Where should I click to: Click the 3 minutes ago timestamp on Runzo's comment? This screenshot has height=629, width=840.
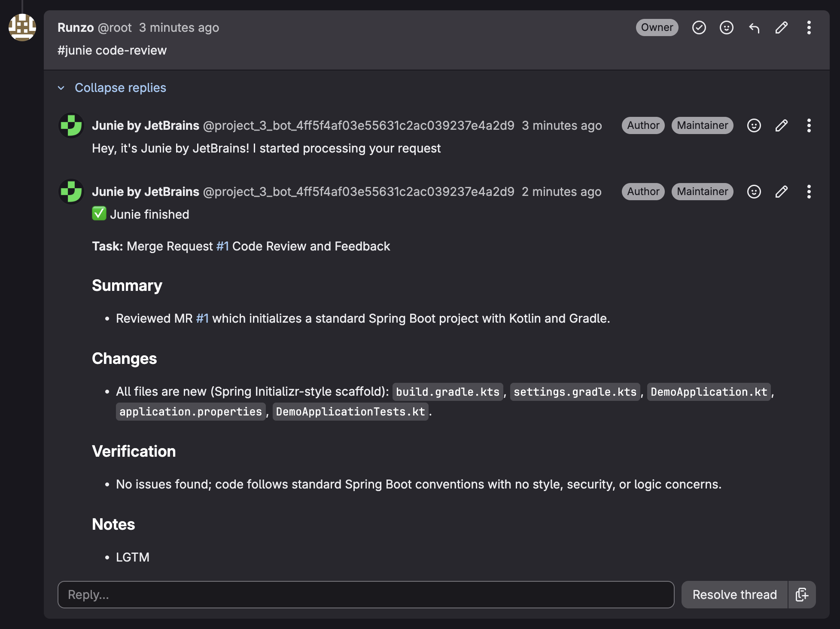click(x=179, y=27)
